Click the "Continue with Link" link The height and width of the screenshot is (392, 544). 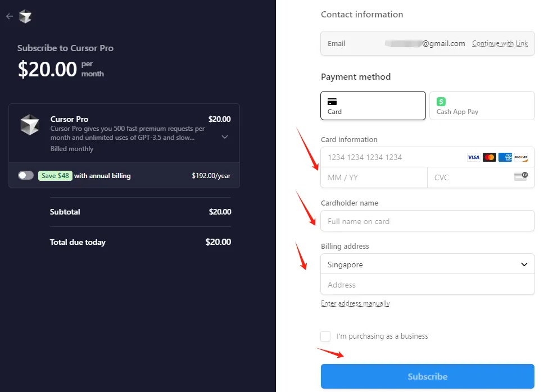(500, 43)
